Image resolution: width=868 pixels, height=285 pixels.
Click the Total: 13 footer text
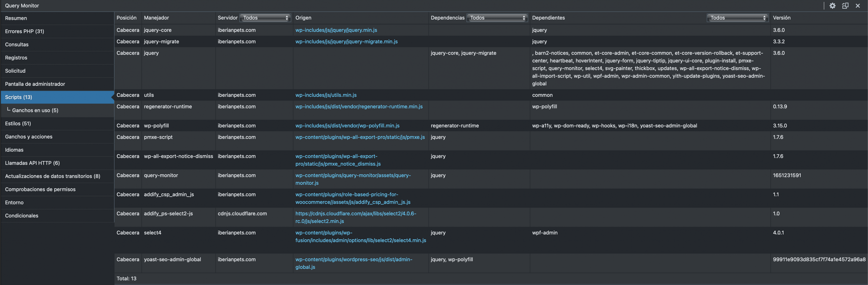126,279
